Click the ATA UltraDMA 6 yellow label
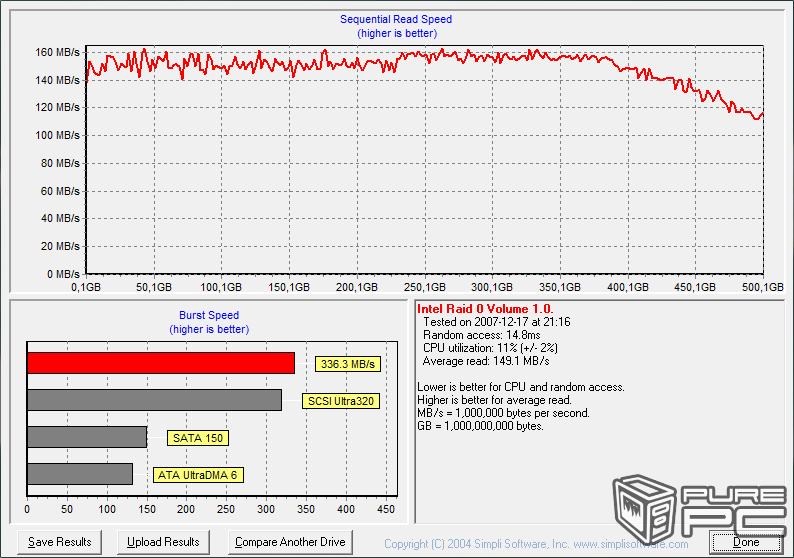 click(198, 475)
